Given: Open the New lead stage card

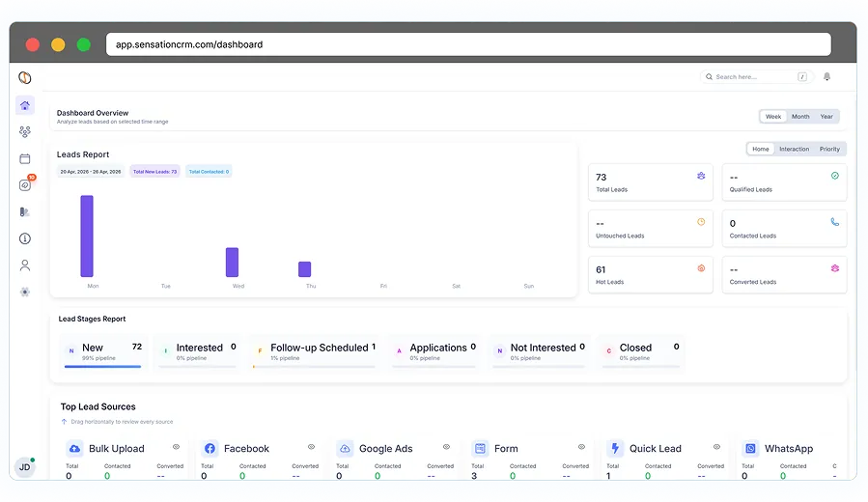Looking at the screenshot, I should [x=103, y=353].
